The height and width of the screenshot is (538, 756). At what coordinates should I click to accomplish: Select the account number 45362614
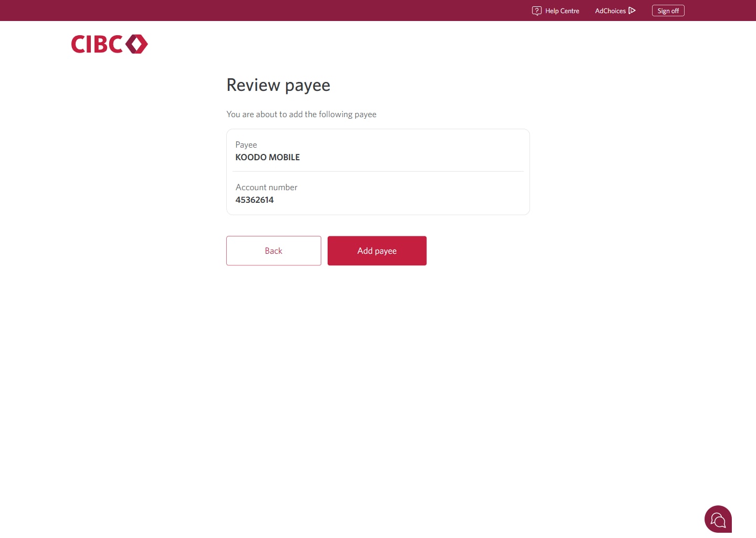pyautogui.click(x=255, y=200)
